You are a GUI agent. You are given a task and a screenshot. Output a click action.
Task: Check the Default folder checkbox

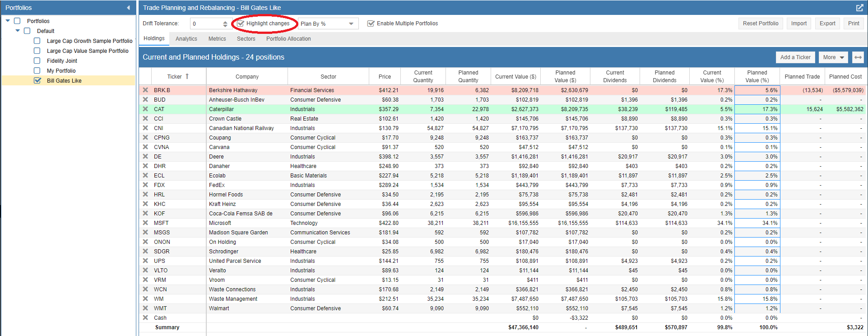[27, 31]
